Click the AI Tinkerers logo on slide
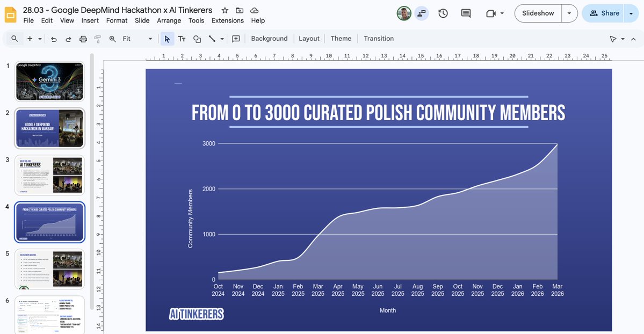 (197, 314)
